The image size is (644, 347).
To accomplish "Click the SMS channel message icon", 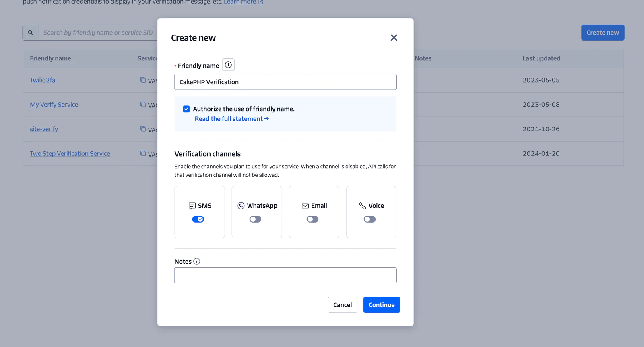I will tap(192, 206).
